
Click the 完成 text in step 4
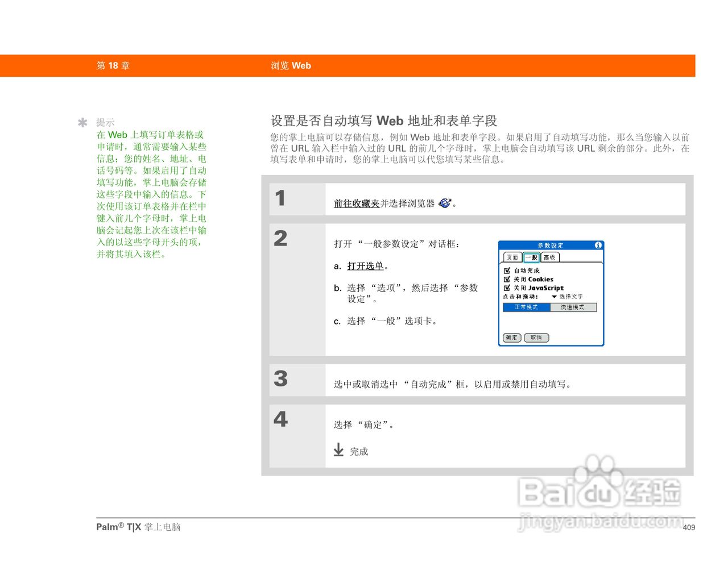(x=359, y=451)
